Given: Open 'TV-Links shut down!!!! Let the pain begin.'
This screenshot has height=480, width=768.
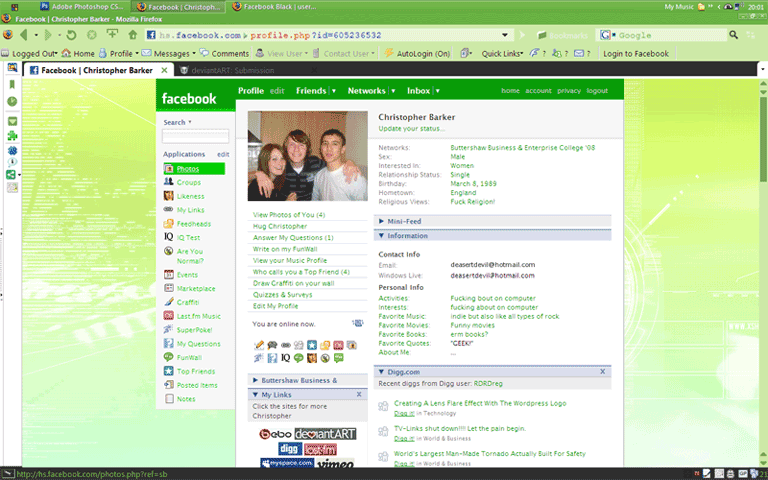Looking at the screenshot, I should click(460, 429).
